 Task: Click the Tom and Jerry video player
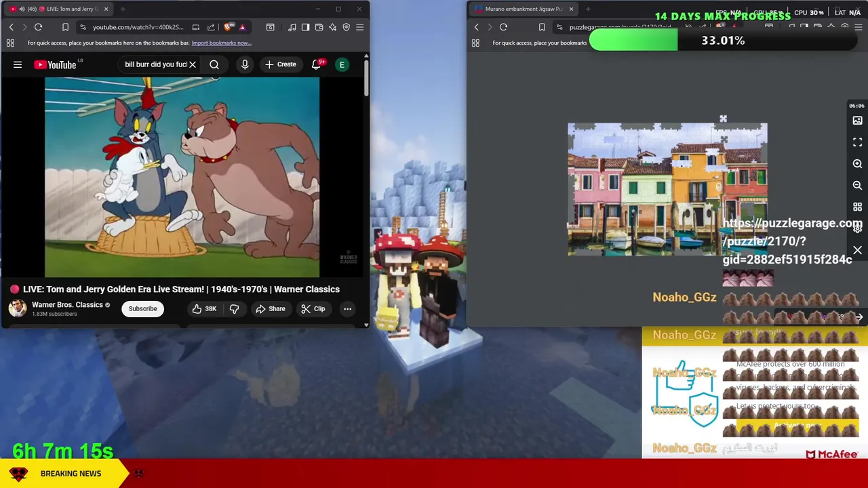(x=182, y=177)
